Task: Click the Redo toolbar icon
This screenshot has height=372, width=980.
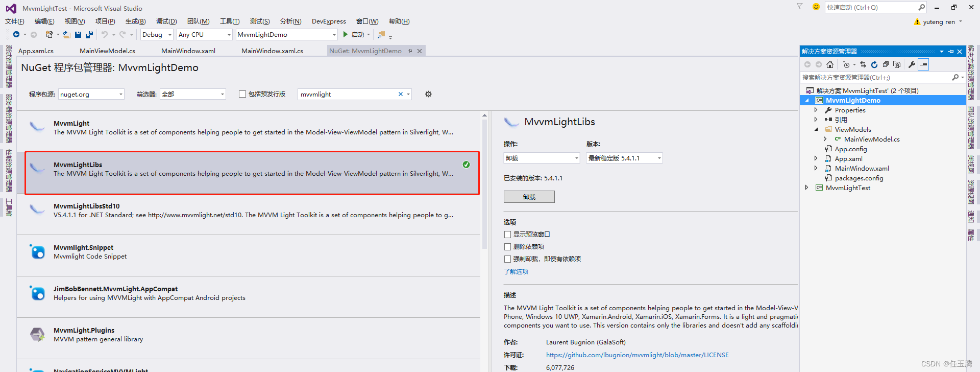Action: pyautogui.click(x=122, y=34)
